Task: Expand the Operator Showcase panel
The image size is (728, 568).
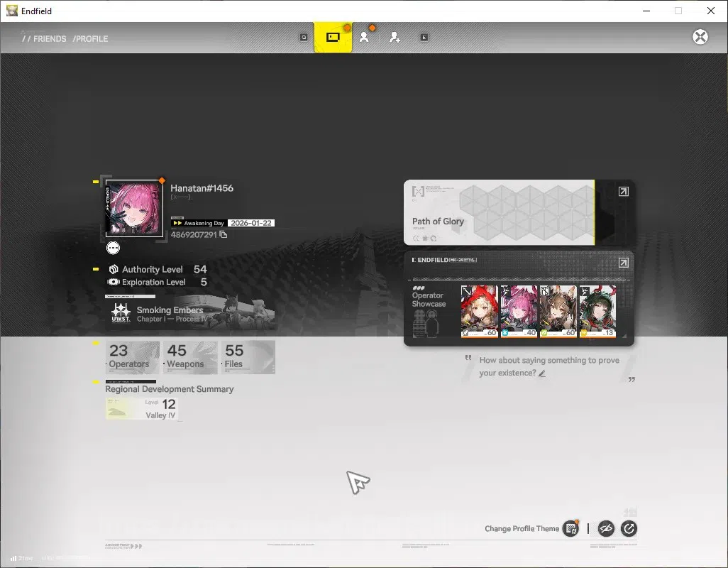Action: 623,263
